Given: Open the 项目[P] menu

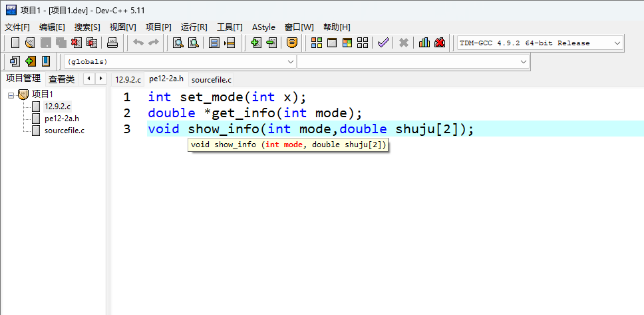Looking at the screenshot, I should (x=158, y=27).
